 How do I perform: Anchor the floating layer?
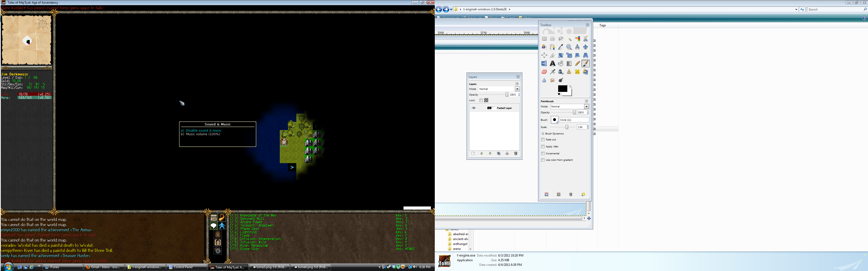(507, 154)
